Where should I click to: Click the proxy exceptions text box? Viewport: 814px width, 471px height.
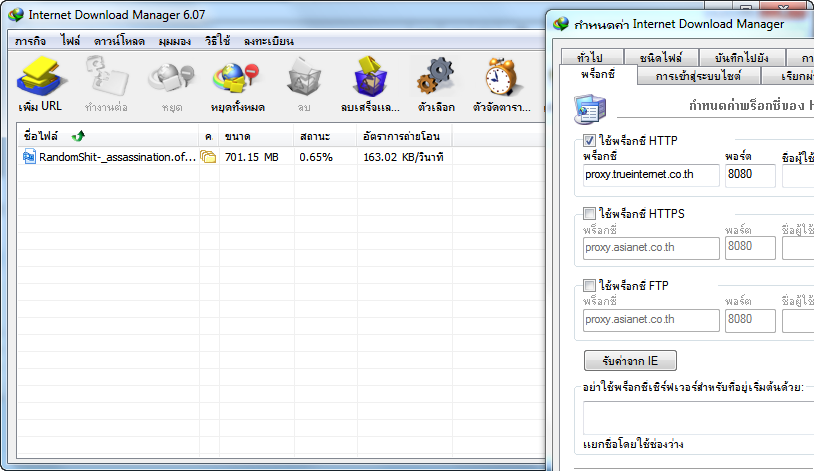coord(698,418)
